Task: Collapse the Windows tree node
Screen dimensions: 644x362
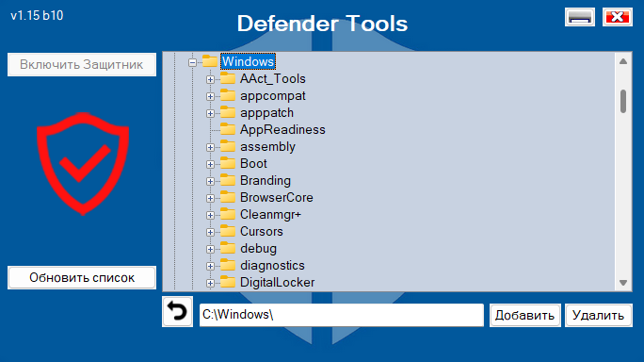Action: 192,62
